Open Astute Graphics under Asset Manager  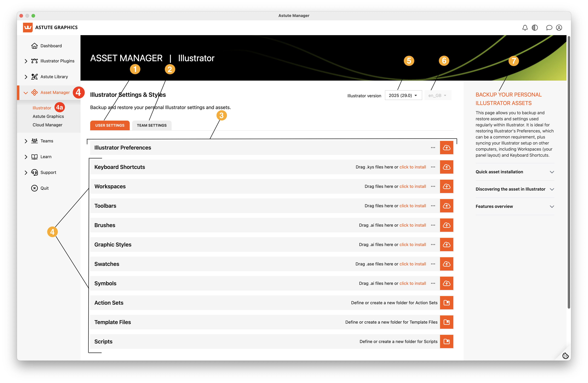click(48, 116)
